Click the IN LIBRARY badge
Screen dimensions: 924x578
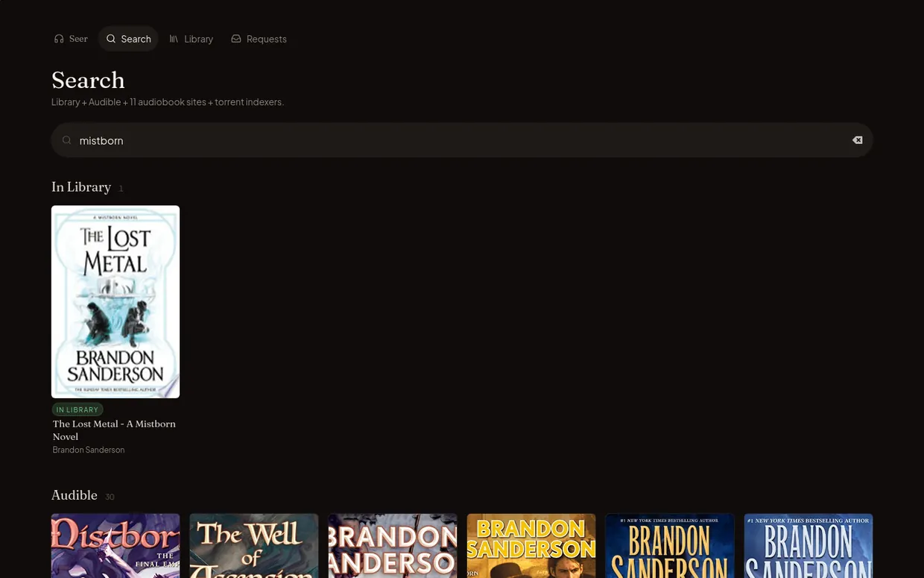[x=77, y=409]
